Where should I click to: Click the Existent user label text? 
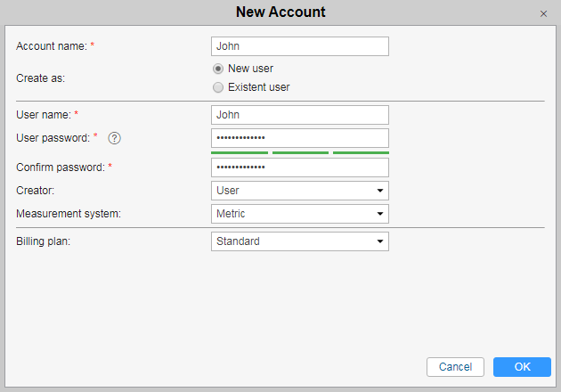point(258,87)
